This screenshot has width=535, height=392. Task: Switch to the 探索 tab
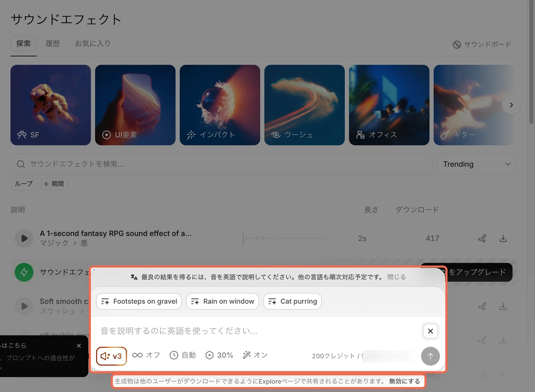click(24, 44)
